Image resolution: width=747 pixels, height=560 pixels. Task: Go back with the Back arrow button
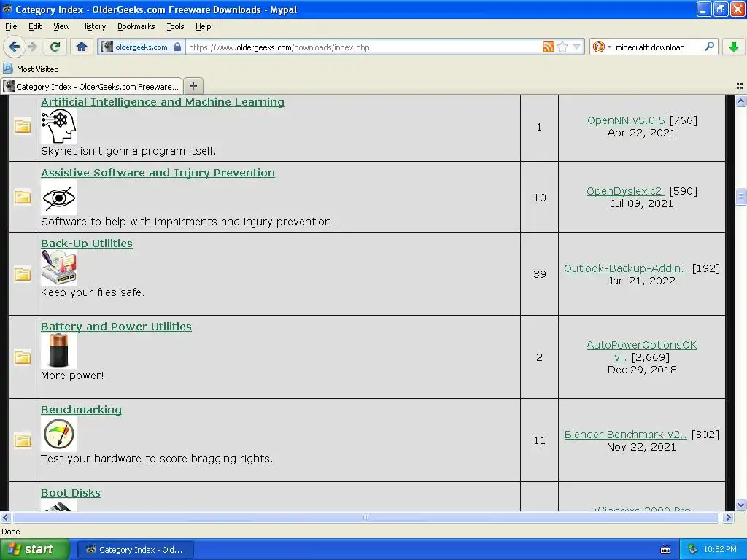coord(15,47)
